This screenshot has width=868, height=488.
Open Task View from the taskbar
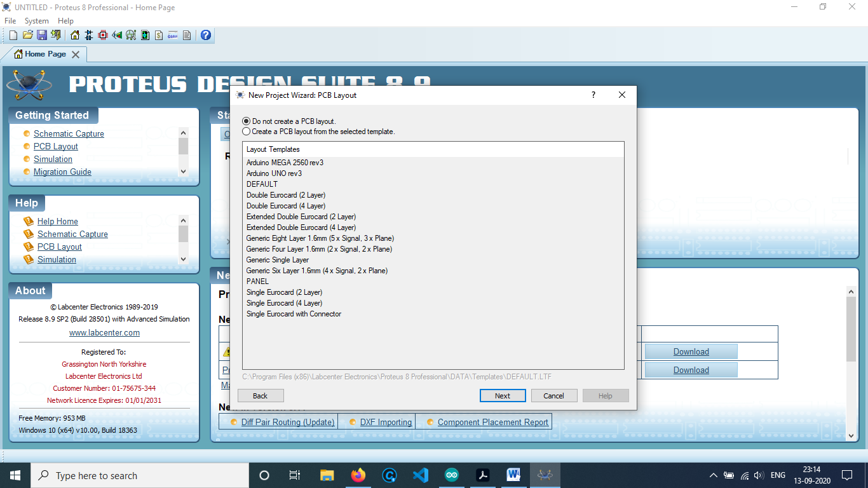(x=294, y=475)
